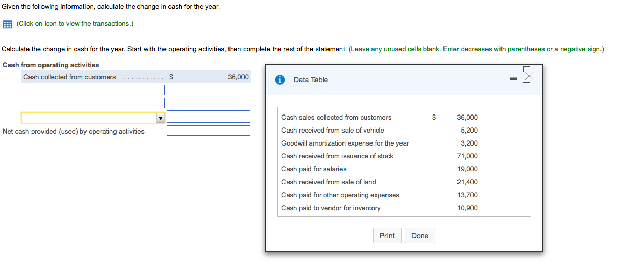This screenshot has width=644, height=274.
Task: Minimize the Data Table dialog
Action: pyautogui.click(x=512, y=79)
